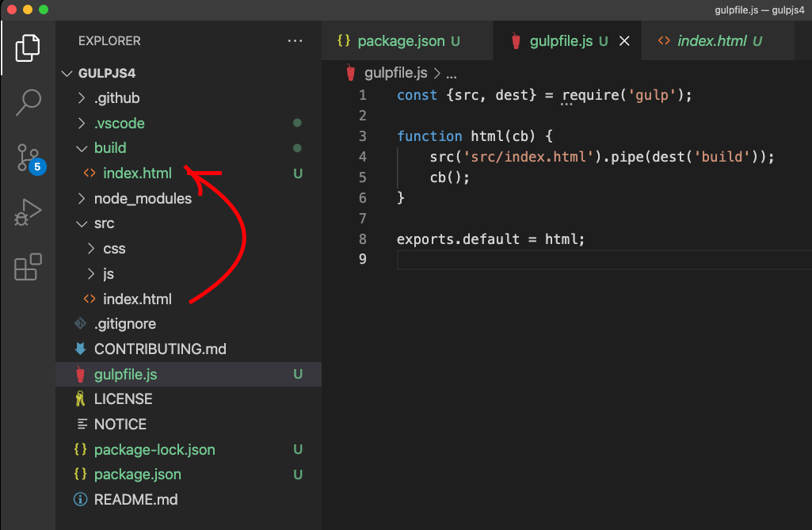Open the NOTICE file
Image resolution: width=812 pixels, height=530 pixels.
point(189,425)
